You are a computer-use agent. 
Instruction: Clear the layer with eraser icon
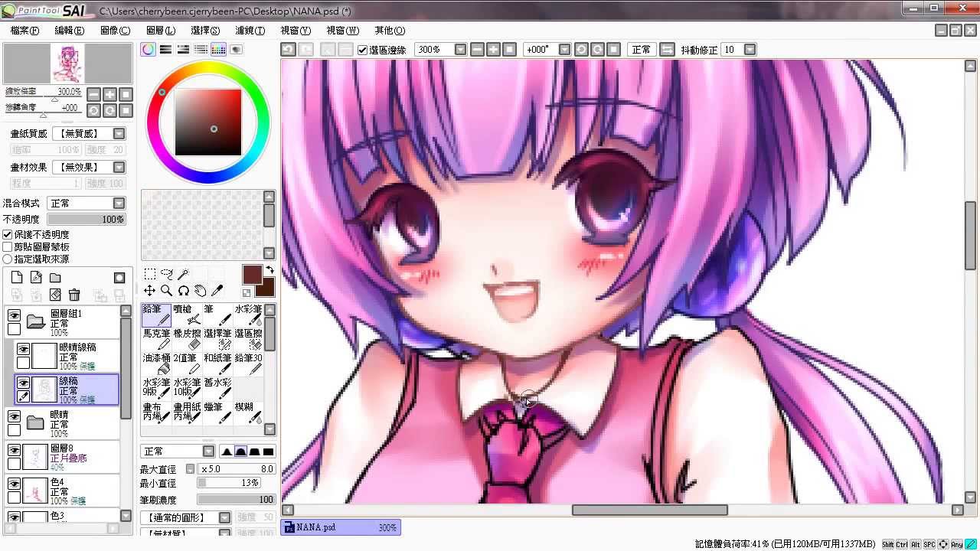[55, 295]
